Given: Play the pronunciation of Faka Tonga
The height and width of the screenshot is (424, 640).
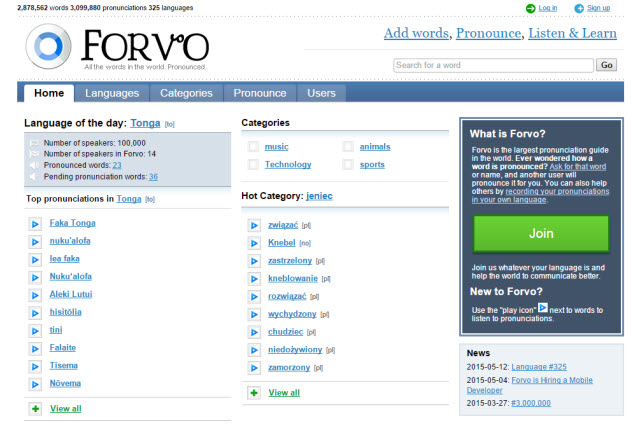Looking at the screenshot, I should tap(35, 223).
